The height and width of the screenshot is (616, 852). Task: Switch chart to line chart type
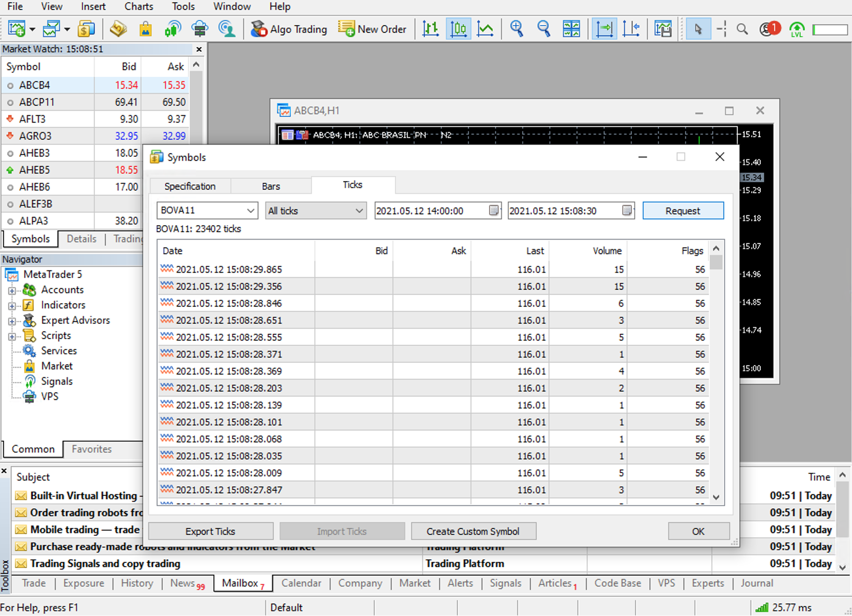pyautogui.click(x=485, y=29)
